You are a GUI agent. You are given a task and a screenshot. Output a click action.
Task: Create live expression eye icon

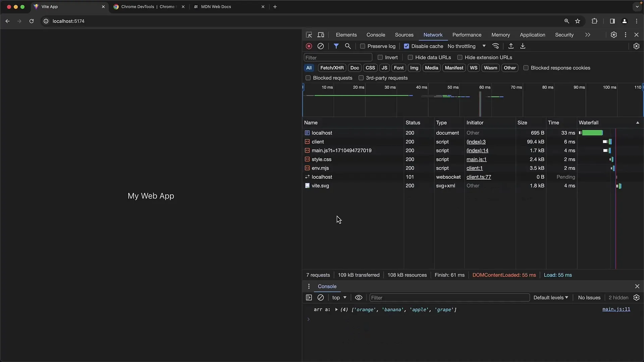[359, 298]
